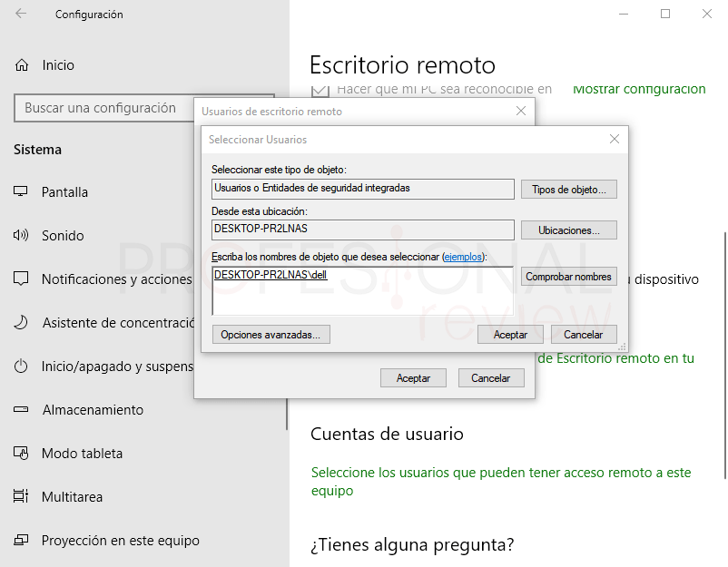The width and height of the screenshot is (728, 567).
Task: Click the Ubicaciones button
Action: (x=568, y=230)
